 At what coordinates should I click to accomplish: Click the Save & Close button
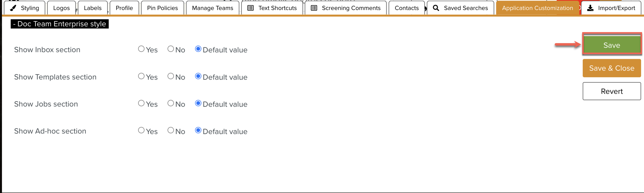612,68
